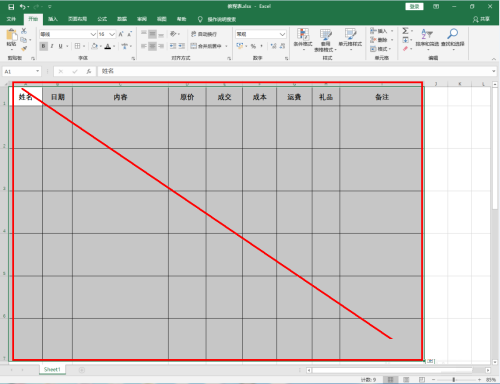Click the formula bar input field
500x384 pixels.
[x=294, y=71]
